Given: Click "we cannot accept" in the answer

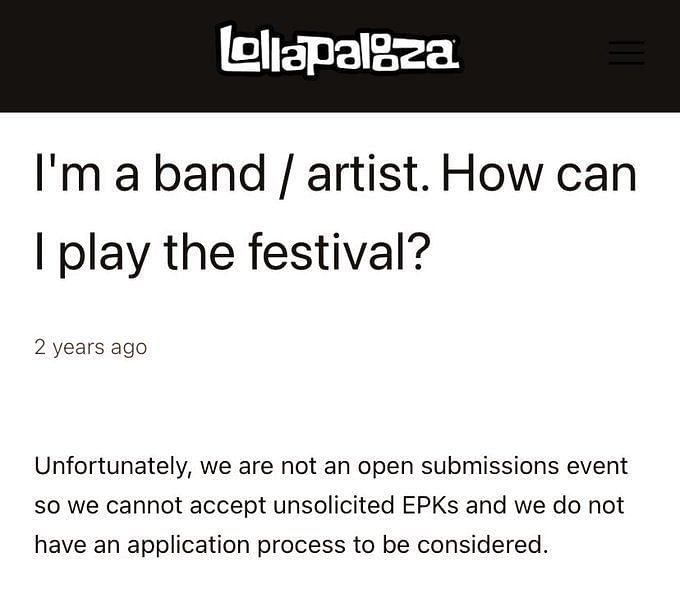Looking at the screenshot, I should pos(167,506).
